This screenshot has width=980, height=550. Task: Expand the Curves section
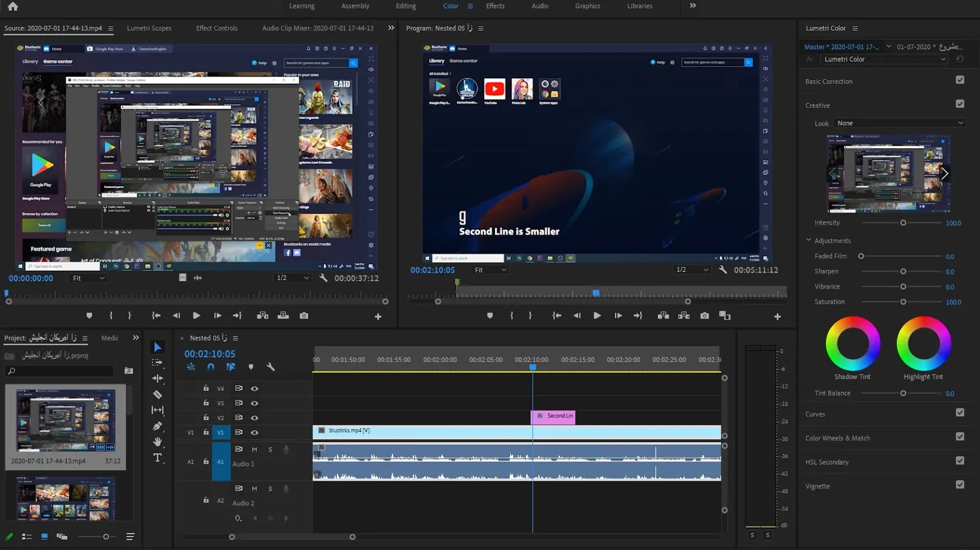point(815,414)
